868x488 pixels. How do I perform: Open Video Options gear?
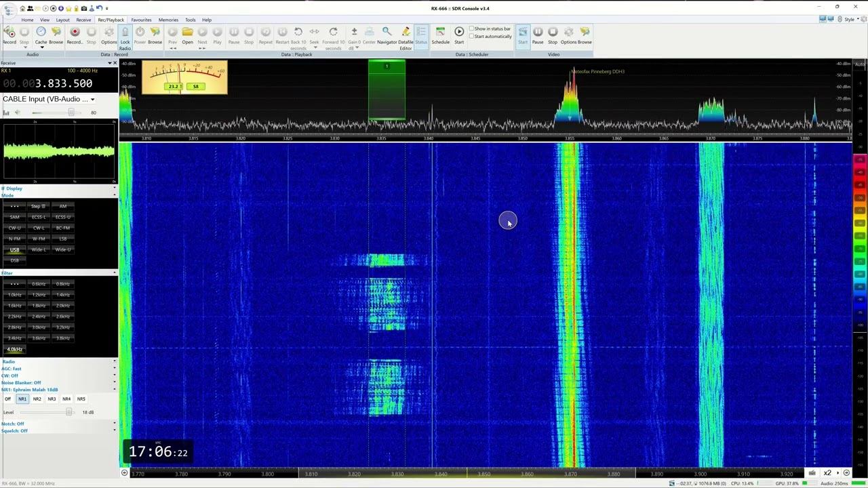click(568, 32)
